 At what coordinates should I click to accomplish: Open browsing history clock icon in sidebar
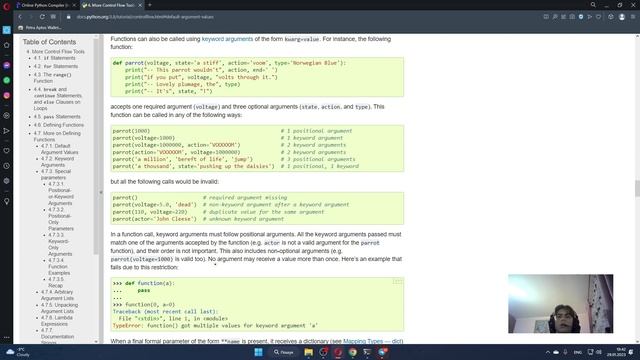7,166
